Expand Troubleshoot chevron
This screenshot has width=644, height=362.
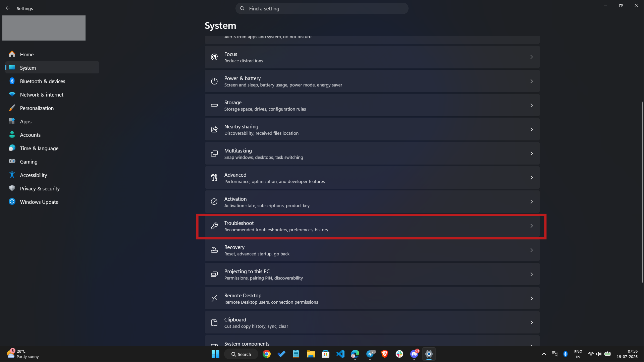(x=532, y=226)
